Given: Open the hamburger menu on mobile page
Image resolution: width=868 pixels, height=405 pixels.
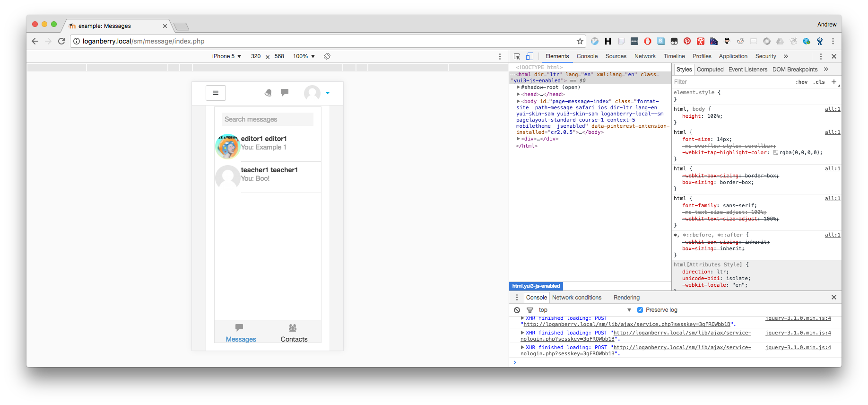Looking at the screenshot, I should (216, 93).
